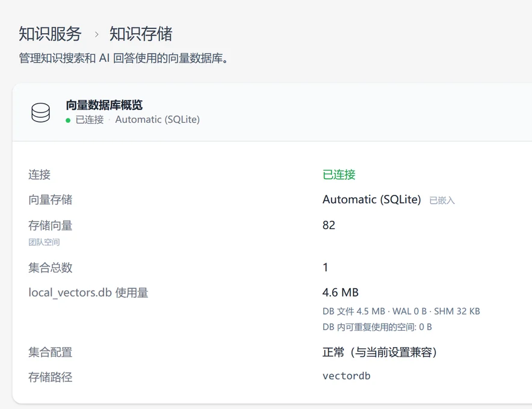This screenshot has height=409, width=532.
Task: Click the vector database cylinder icon
Action: (41, 112)
